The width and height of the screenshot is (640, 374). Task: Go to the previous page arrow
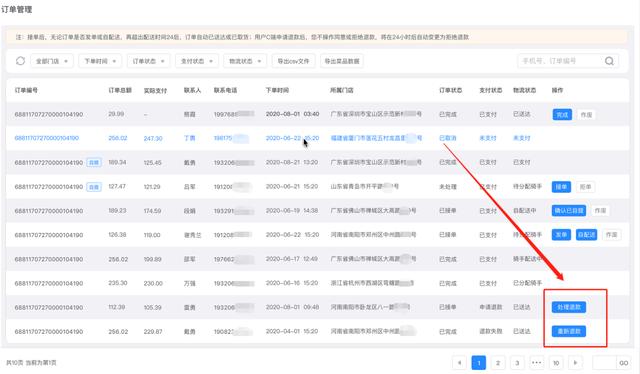point(459,363)
